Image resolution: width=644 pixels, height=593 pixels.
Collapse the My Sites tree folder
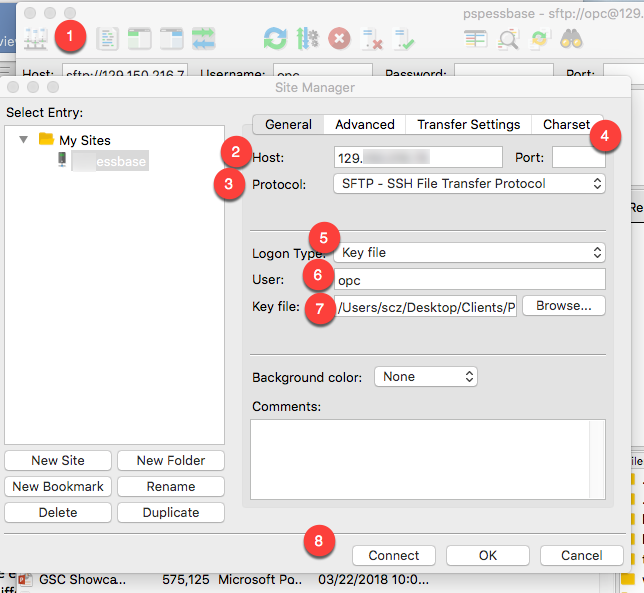(x=24, y=140)
